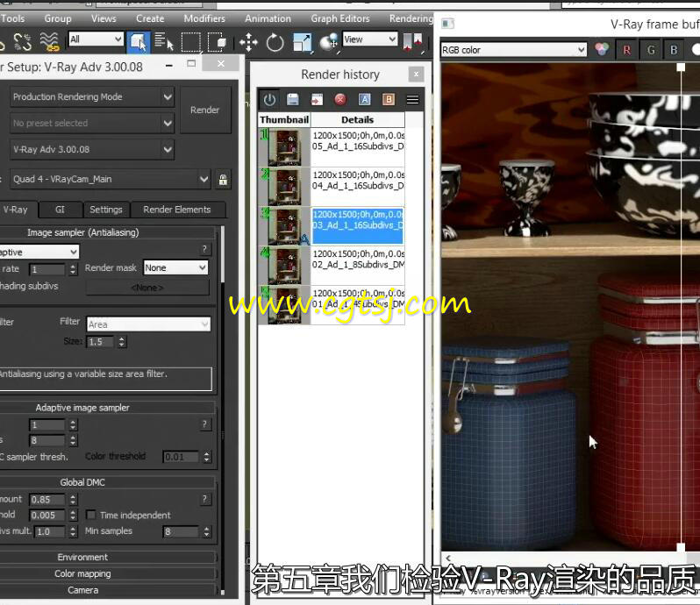Open the selection filter All dropdown
Viewport: 700px width, 605px height.
pos(96,39)
